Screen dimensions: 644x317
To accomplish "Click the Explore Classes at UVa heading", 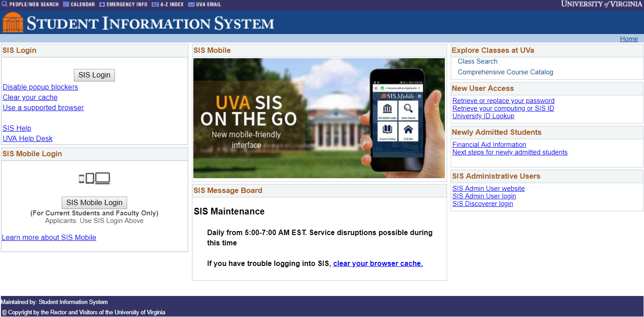I will tap(493, 51).
